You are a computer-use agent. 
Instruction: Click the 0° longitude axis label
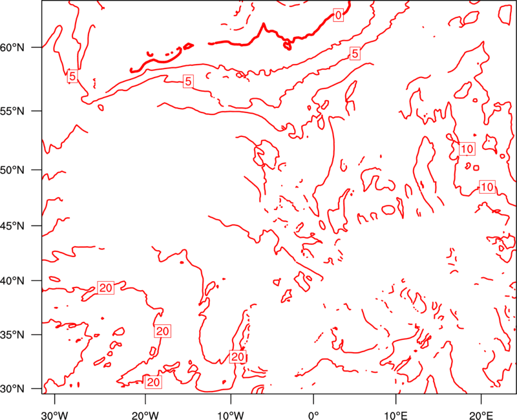click(x=313, y=415)
